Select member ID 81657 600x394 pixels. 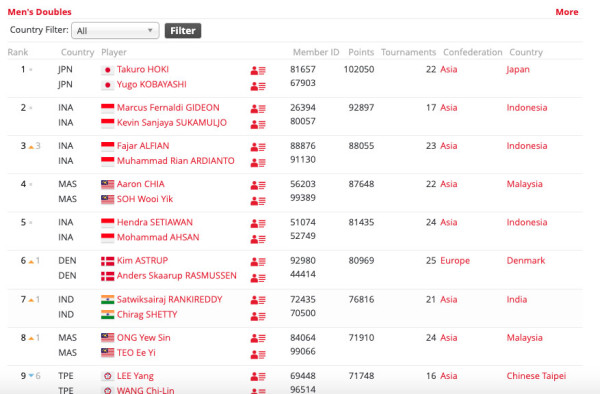point(303,69)
